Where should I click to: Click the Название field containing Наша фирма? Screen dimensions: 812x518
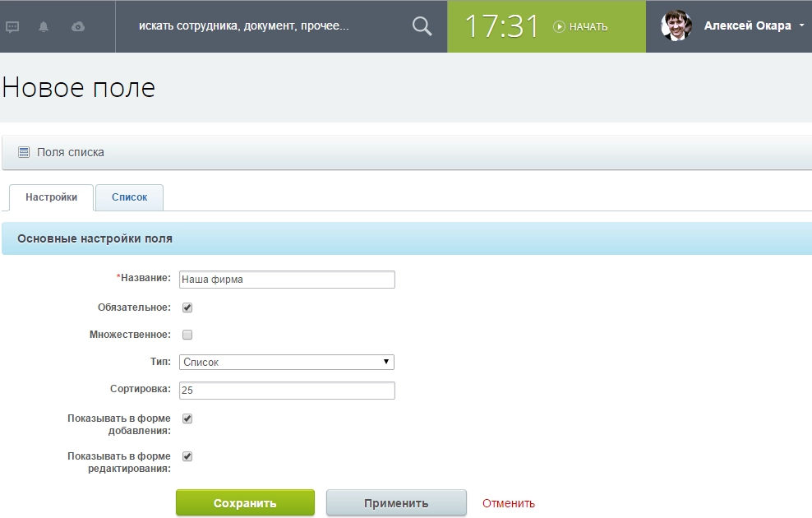pos(286,280)
